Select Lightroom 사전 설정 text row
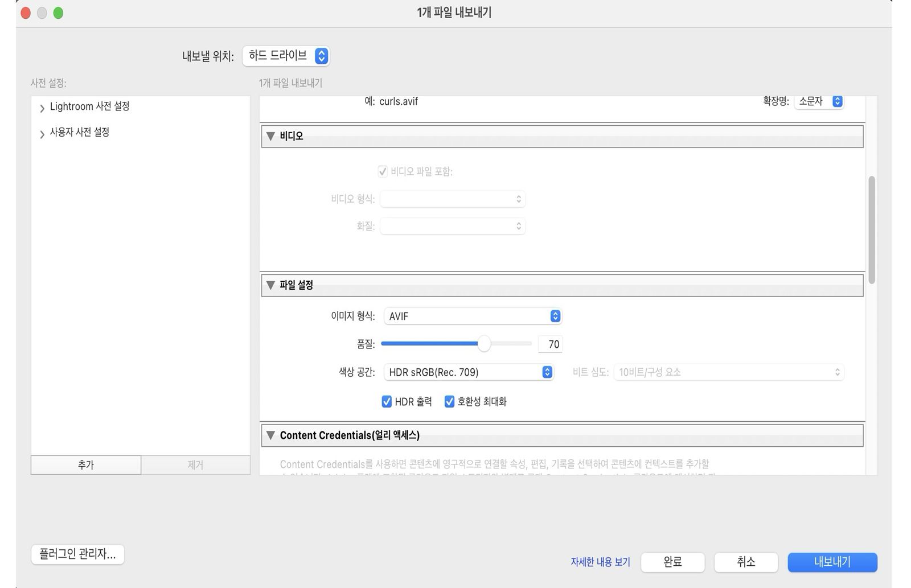 click(90, 106)
